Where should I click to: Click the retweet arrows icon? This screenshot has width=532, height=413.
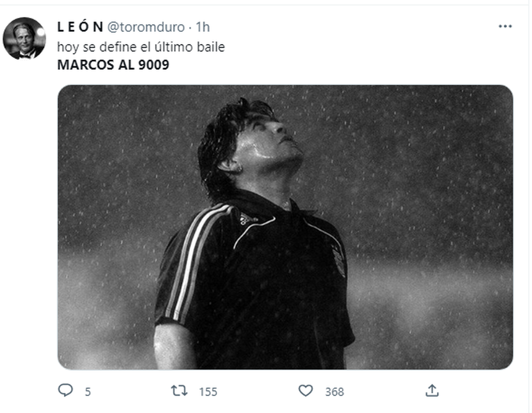179,391
